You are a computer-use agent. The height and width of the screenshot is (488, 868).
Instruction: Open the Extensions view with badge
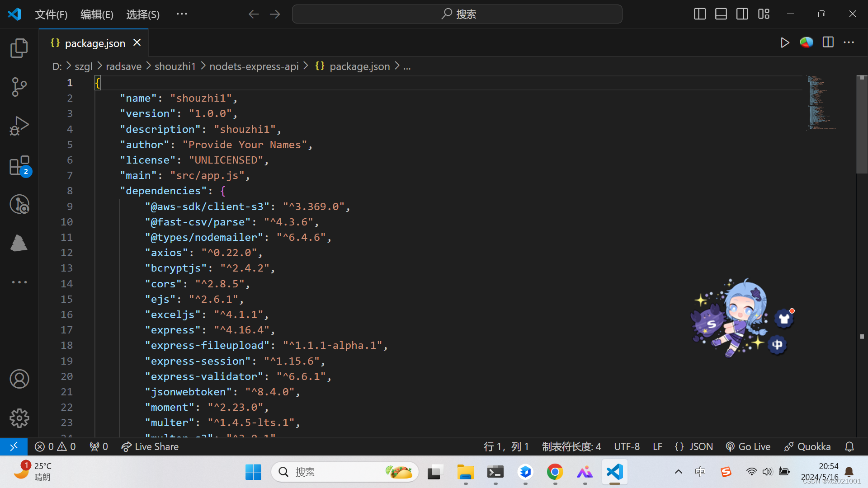19,165
